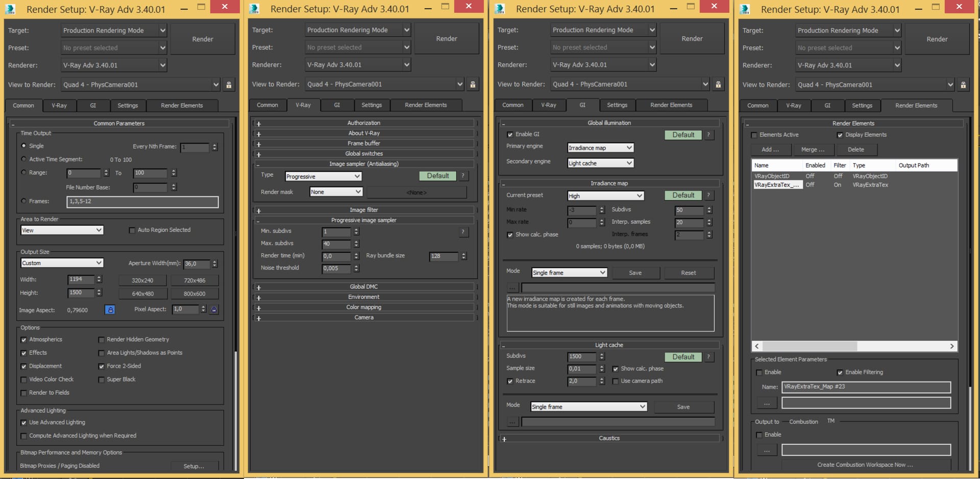Expand the Caustics rollout
The height and width of the screenshot is (479, 980).
(609, 439)
